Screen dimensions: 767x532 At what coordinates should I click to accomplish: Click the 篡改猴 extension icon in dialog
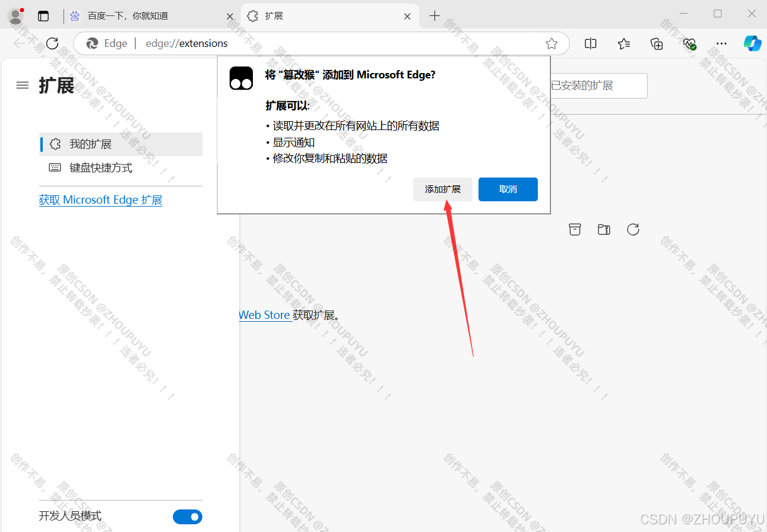click(242, 78)
